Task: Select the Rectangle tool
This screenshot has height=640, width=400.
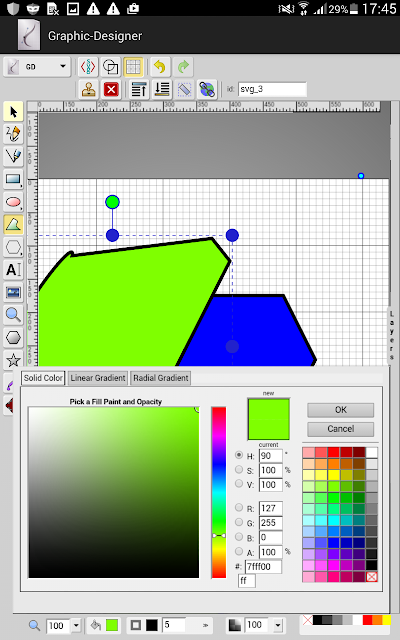Action: [13, 179]
